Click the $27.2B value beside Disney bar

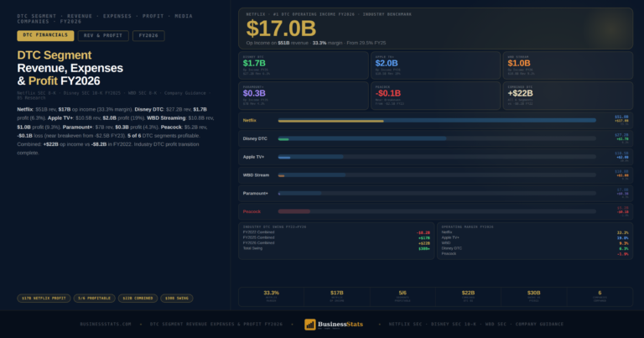(621, 135)
